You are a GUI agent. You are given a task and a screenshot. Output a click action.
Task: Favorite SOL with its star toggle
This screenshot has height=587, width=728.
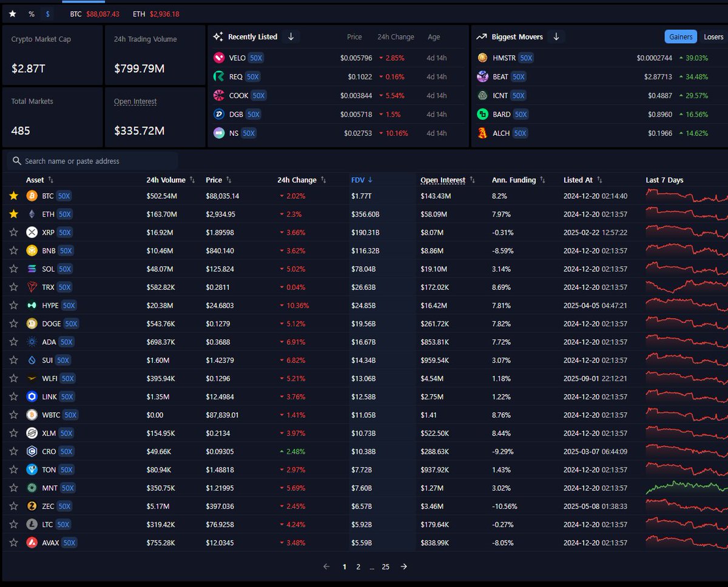[13, 269]
